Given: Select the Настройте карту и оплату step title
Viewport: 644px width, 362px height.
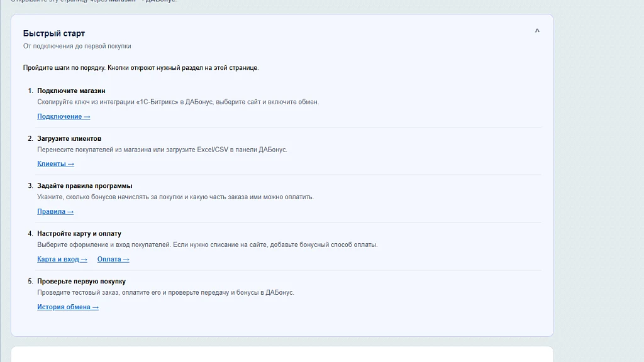Looking at the screenshot, I should coord(79,234).
